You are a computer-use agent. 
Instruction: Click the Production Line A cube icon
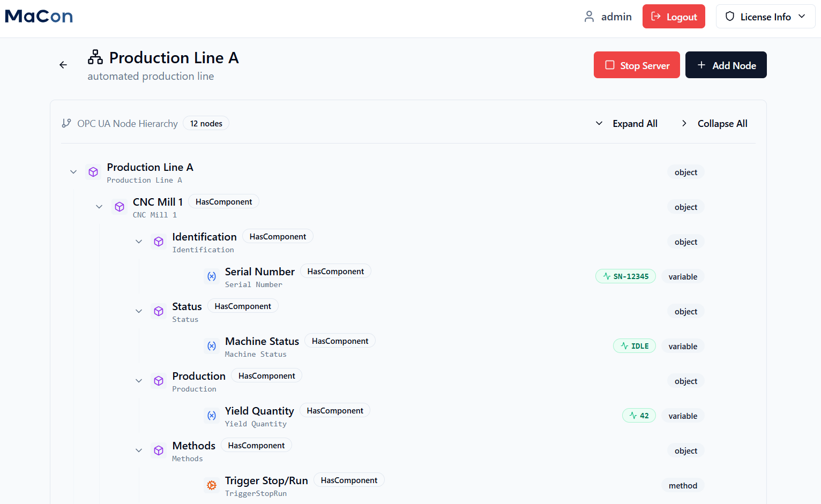click(93, 172)
